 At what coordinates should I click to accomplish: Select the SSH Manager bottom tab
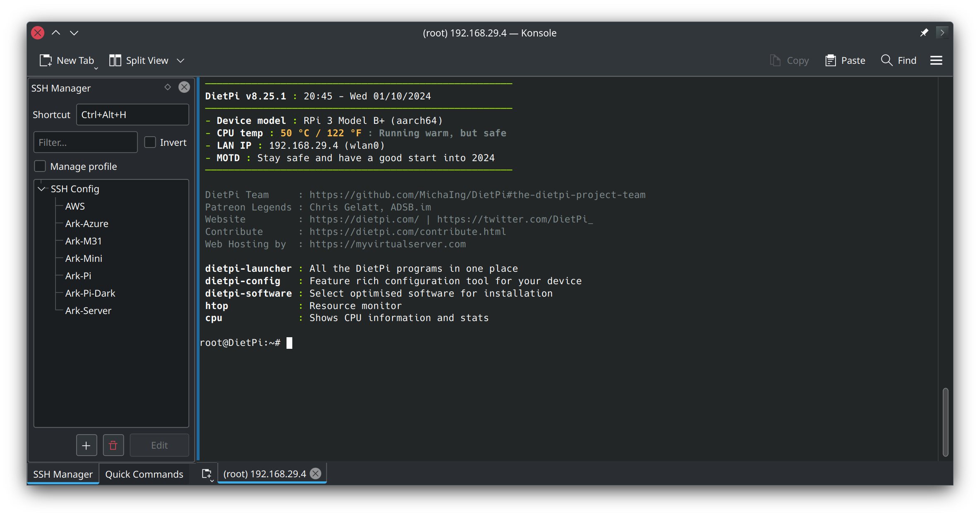63,474
